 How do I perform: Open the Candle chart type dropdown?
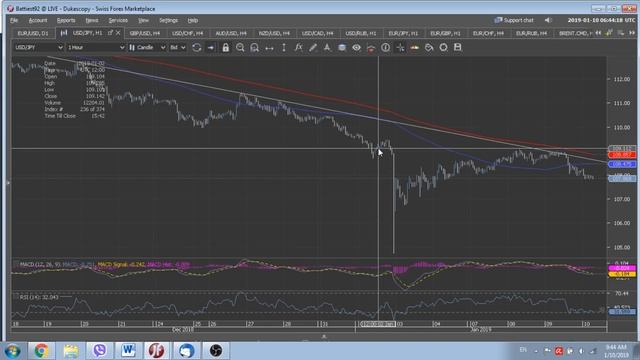[147, 48]
